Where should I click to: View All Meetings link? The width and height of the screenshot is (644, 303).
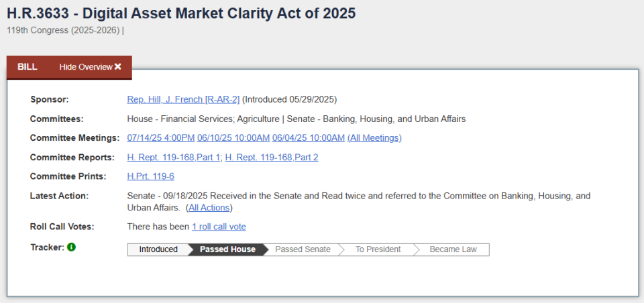point(374,138)
